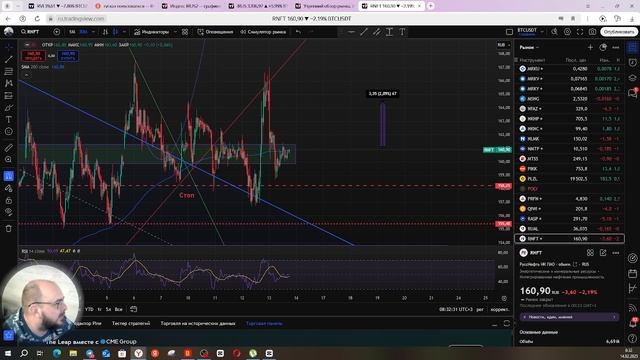Viewport: 640px width, 360px height.
Task: Open go-to-date calendar icon
Action: pos(133,309)
